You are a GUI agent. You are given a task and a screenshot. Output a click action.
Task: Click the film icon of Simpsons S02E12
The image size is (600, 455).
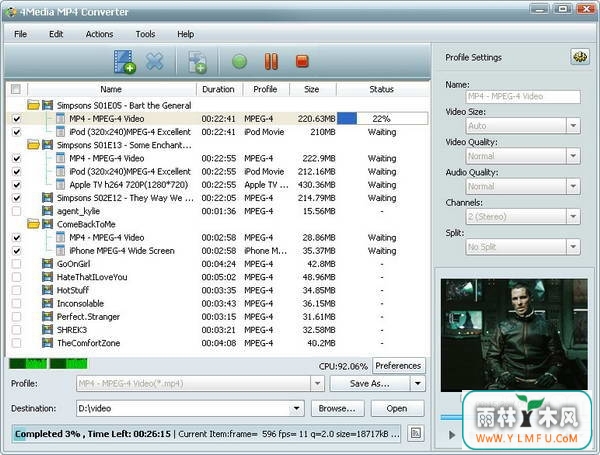click(47, 197)
